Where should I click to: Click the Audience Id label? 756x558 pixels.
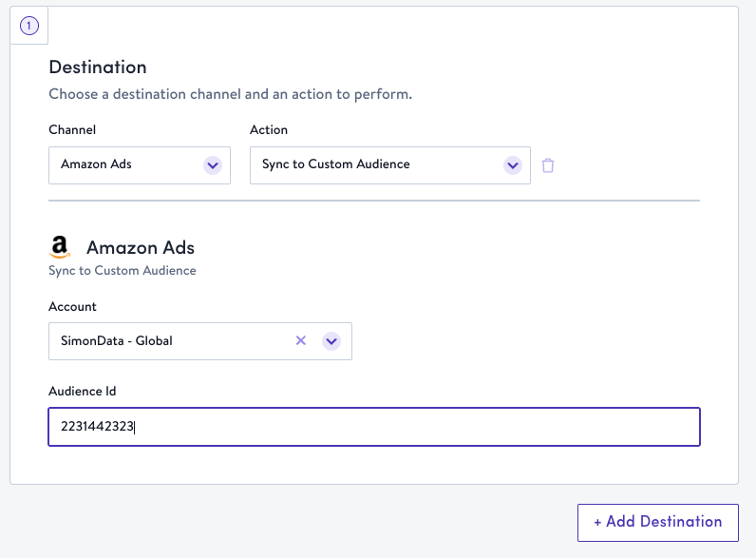point(83,391)
